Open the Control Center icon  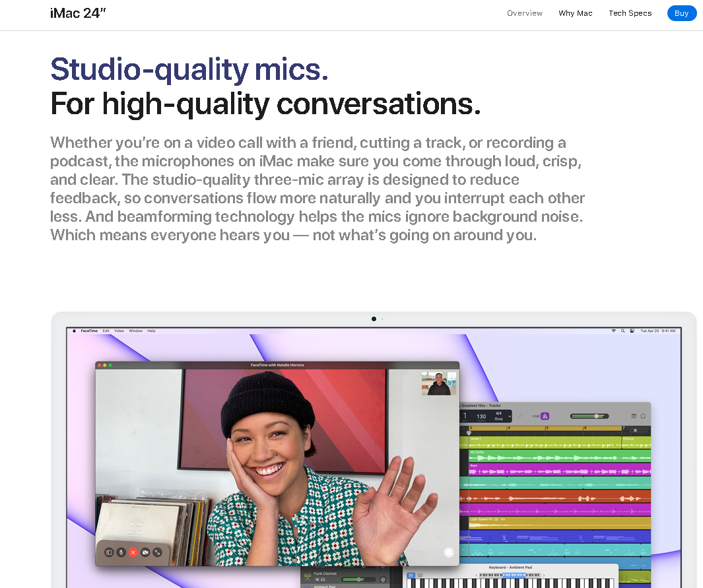632,331
